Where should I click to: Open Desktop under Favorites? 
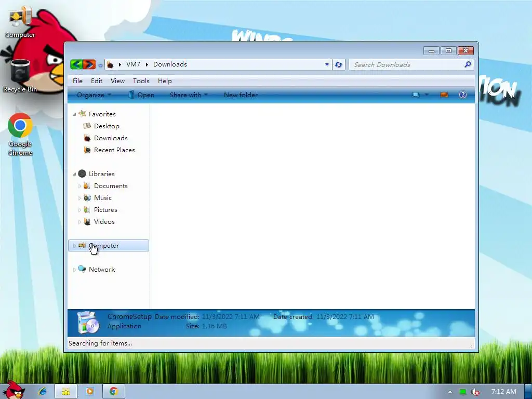[107, 126]
